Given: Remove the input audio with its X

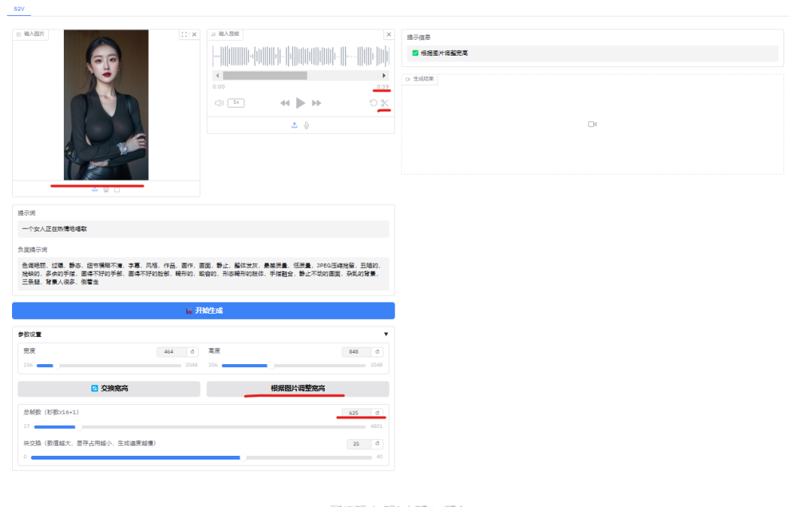Looking at the screenshot, I should 389,35.
